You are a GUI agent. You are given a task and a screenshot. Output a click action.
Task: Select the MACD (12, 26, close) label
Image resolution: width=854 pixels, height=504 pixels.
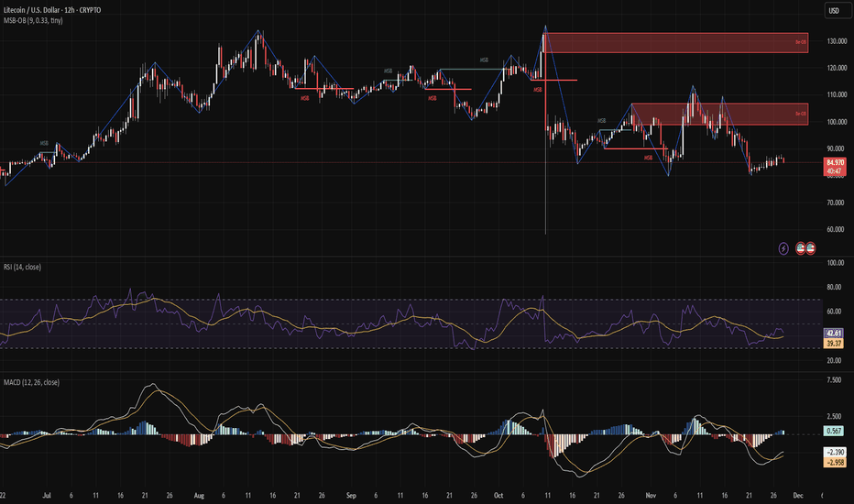(35, 381)
